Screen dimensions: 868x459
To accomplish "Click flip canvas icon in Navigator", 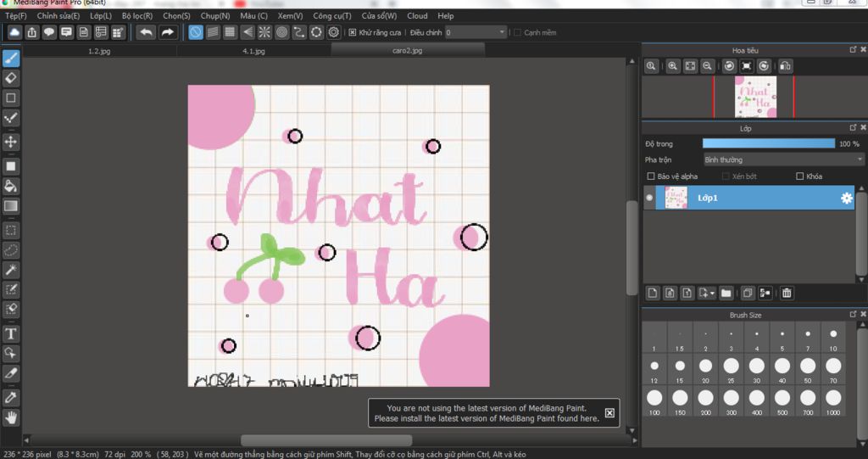I will pyautogui.click(x=785, y=66).
